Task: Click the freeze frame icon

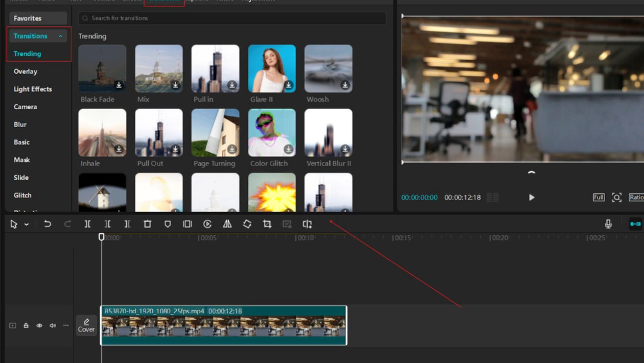Action: 187,224
